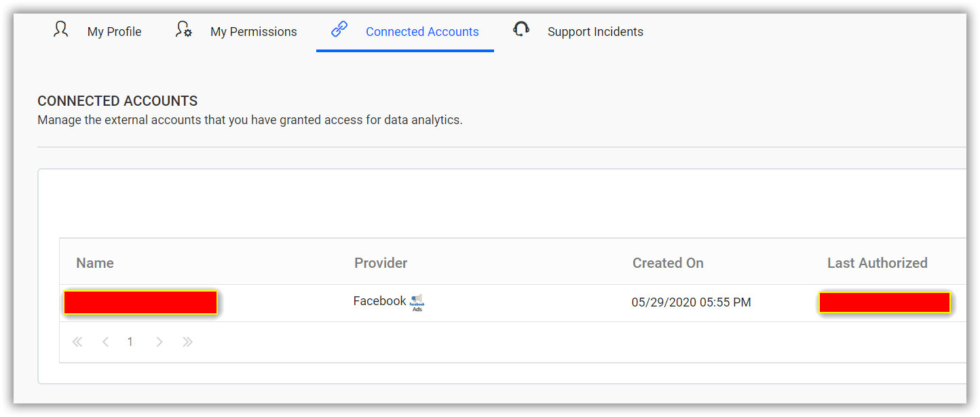Sort by the Created On column header
The image size is (980, 417).
[x=668, y=263]
